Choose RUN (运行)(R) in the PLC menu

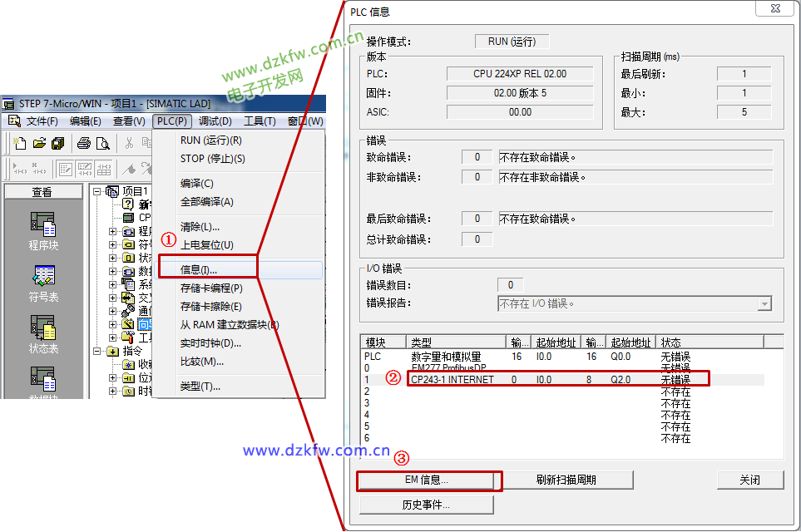(210, 140)
